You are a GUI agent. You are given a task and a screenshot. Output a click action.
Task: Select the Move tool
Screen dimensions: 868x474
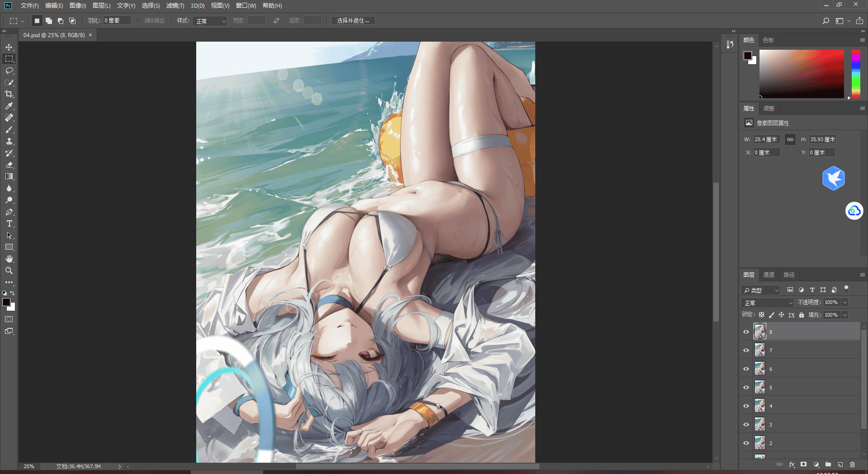(9, 47)
